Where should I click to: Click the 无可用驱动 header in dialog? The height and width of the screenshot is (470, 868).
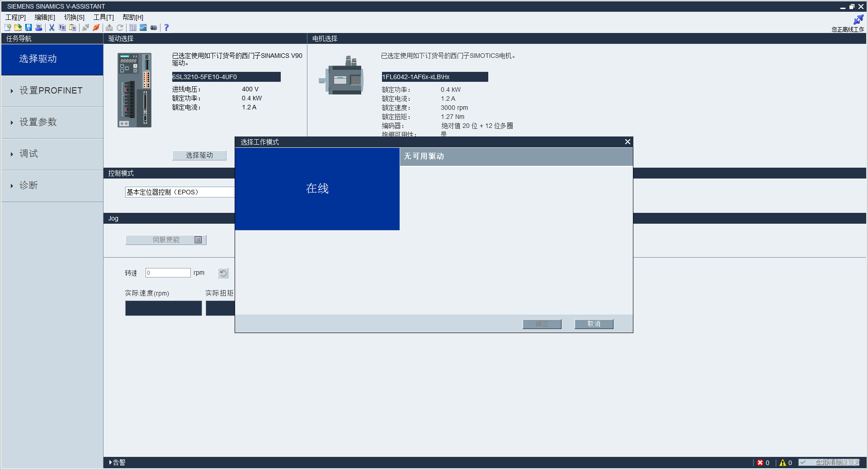516,156
